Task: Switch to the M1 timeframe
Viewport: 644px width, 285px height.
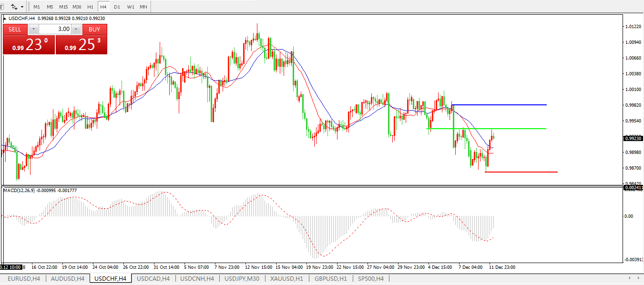Action: pyautogui.click(x=37, y=7)
